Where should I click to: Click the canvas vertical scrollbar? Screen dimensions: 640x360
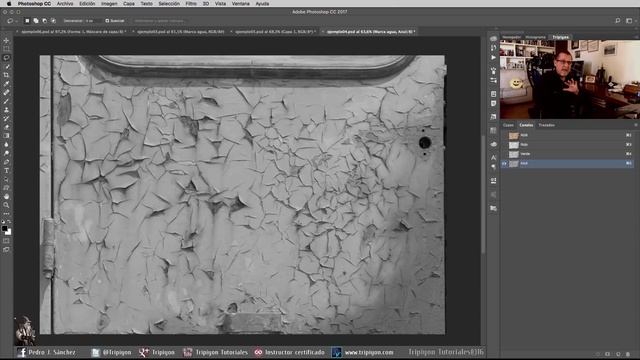click(x=483, y=194)
